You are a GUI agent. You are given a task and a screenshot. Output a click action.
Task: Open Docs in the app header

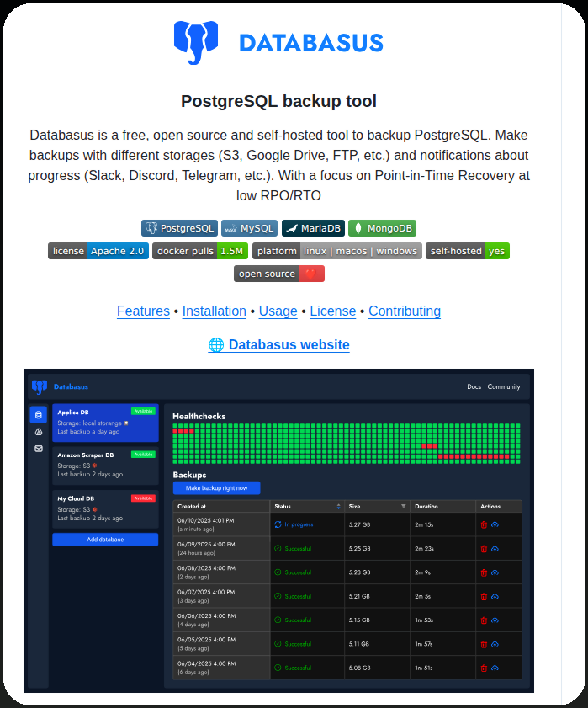coord(474,387)
